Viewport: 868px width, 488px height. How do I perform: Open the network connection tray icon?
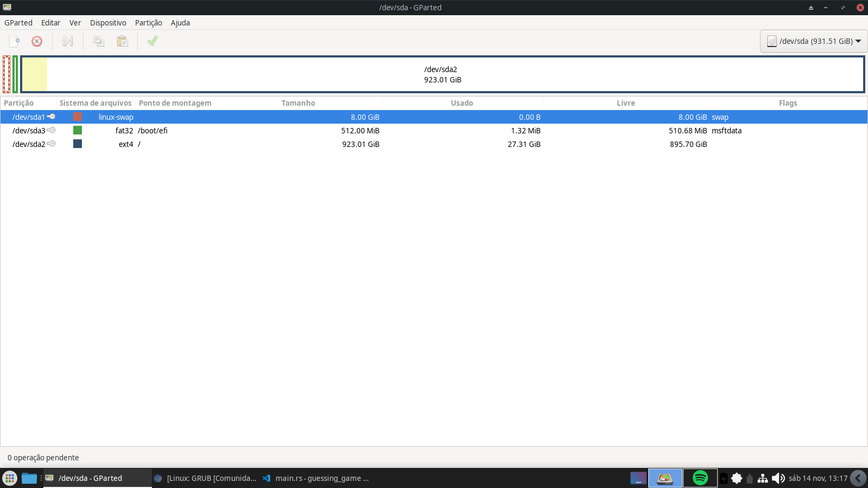point(763,478)
